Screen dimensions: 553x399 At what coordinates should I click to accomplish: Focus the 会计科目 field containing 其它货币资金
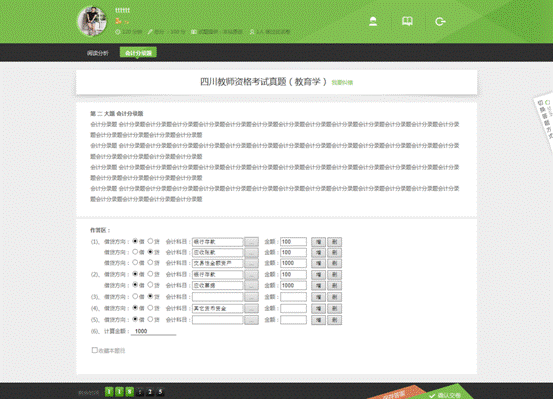coord(218,309)
